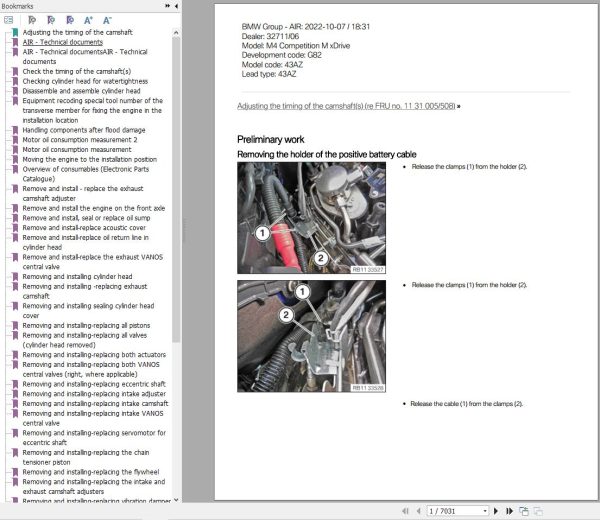Screen dimensions: 600x520
Task: Open bookmark replace the exhaust camshaft adjuster
Action: [x=83, y=194]
